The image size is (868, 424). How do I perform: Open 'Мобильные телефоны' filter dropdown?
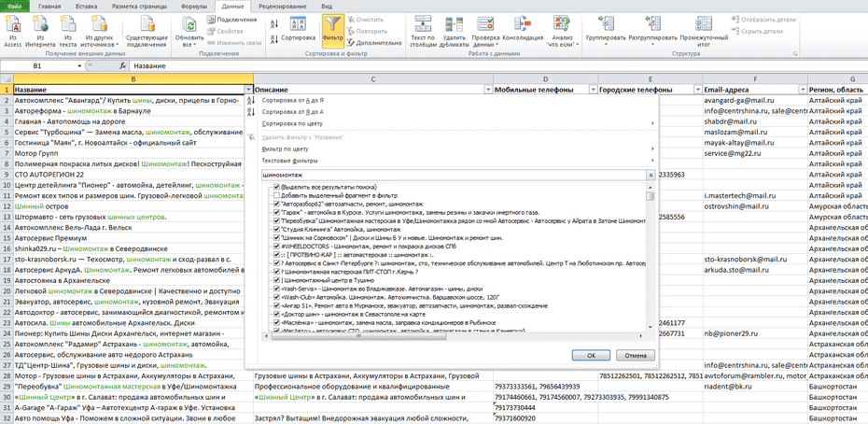coord(593,90)
